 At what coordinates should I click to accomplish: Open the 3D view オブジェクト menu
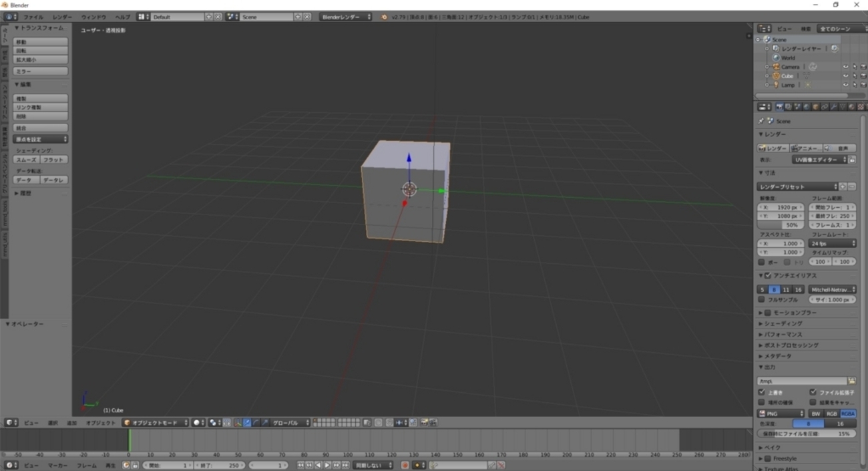point(101,423)
